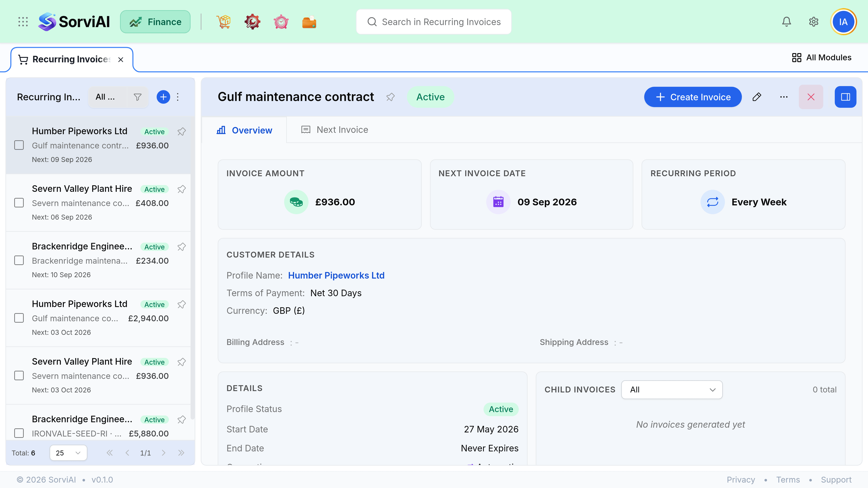Click the 27 May 2026 start date

(x=491, y=429)
